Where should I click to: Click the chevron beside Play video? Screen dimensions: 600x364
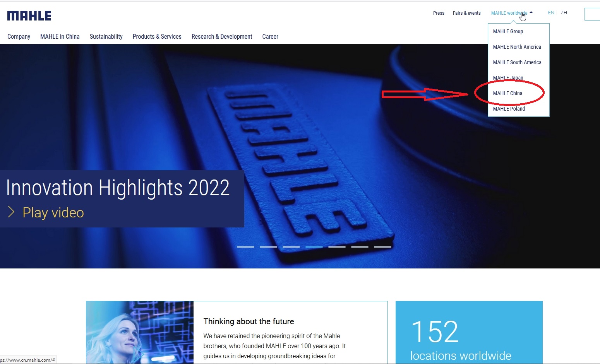11,212
